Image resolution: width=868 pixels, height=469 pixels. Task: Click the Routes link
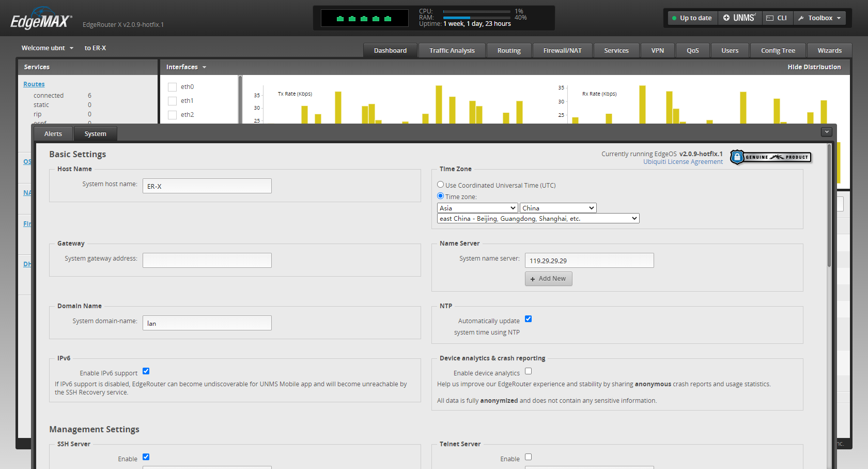tap(34, 84)
